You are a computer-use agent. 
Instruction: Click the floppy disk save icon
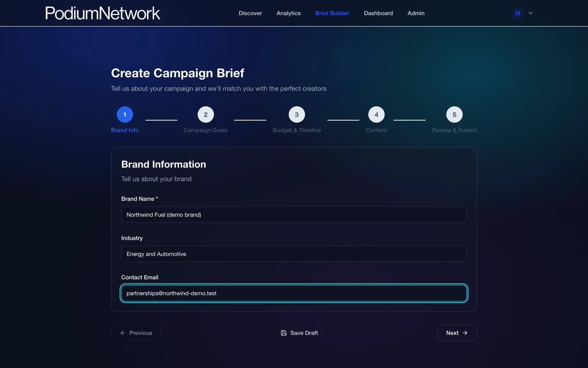[x=284, y=333]
